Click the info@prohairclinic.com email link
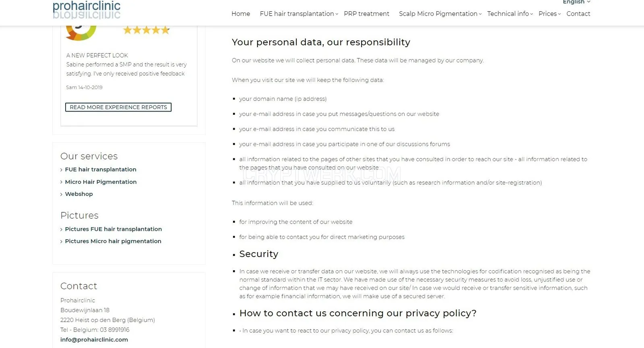Viewport: 644px width, 348px height. click(94, 340)
